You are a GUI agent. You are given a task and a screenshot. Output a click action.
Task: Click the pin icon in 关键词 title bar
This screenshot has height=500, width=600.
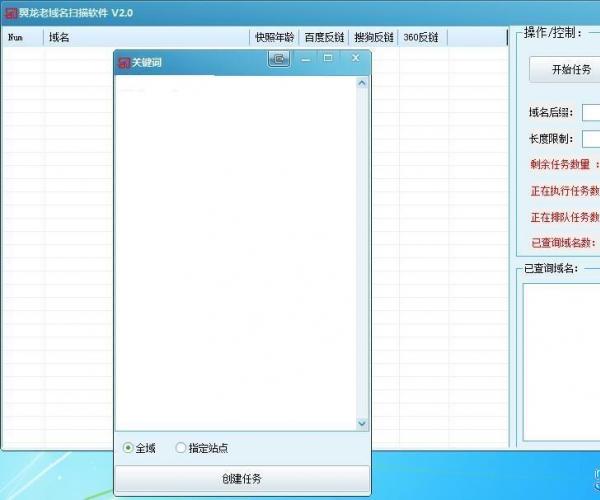(279, 59)
